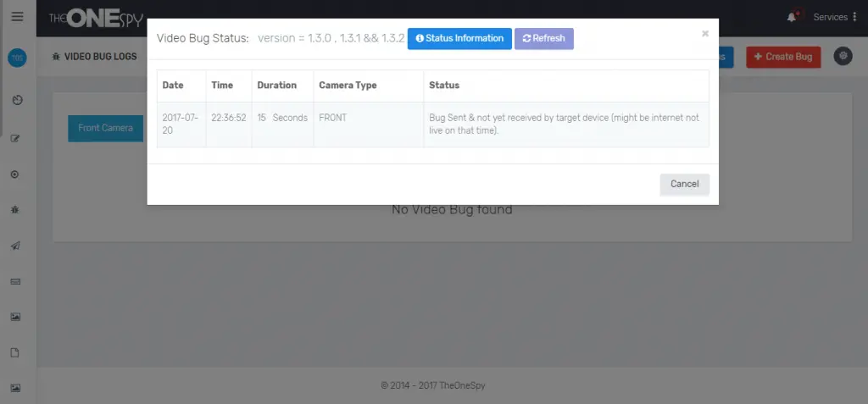Click the Status column header
The height and width of the screenshot is (404, 868).
pos(444,86)
